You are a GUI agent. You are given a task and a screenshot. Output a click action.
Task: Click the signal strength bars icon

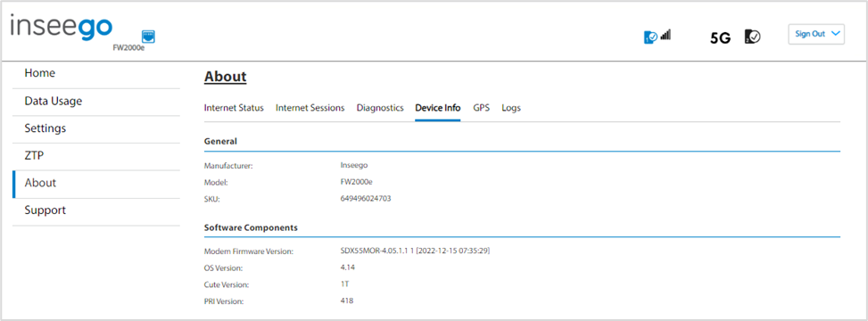click(x=665, y=35)
